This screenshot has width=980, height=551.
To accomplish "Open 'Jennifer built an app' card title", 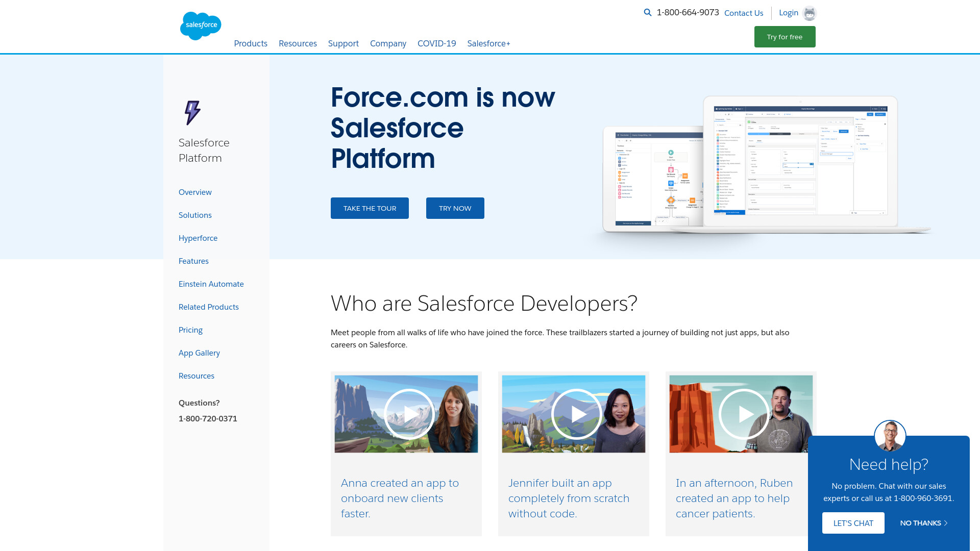I will (x=569, y=498).
